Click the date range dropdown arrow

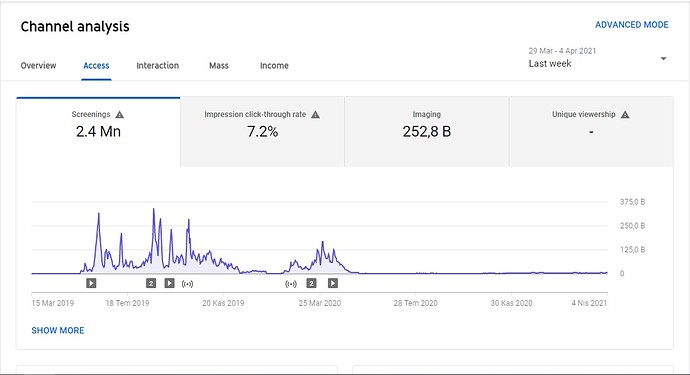tap(663, 59)
